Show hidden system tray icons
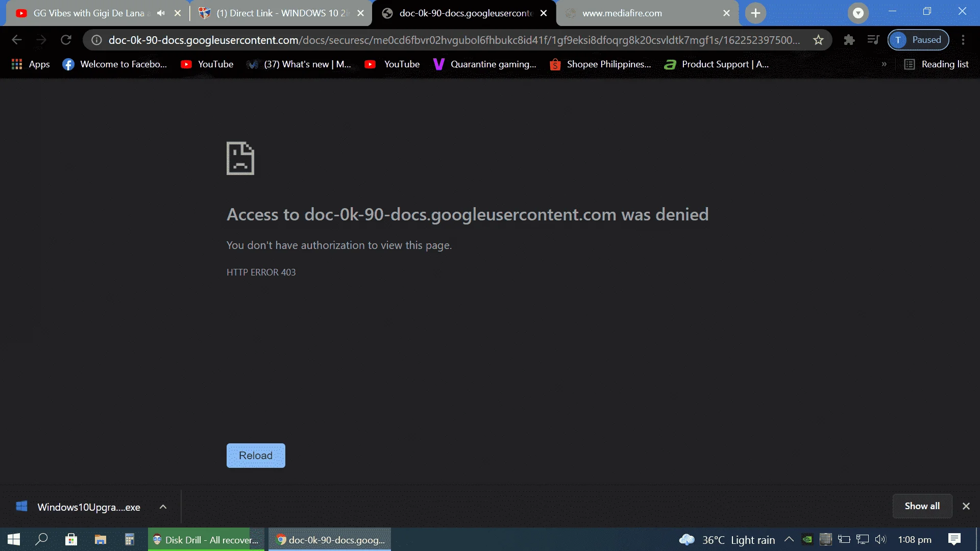The height and width of the screenshot is (551, 980). point(789,539)
